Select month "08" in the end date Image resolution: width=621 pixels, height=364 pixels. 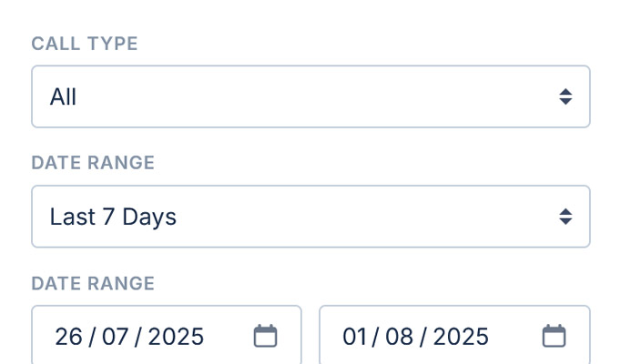(x=400, y=337)
